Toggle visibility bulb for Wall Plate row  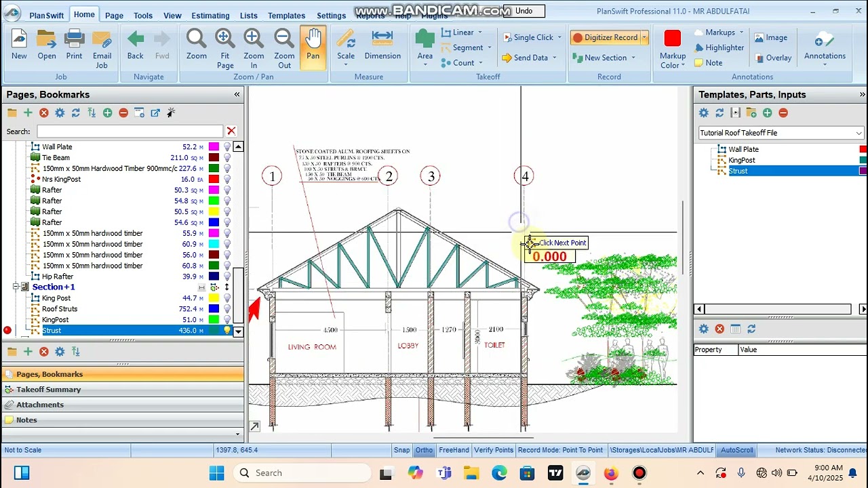tap(227, 147)
